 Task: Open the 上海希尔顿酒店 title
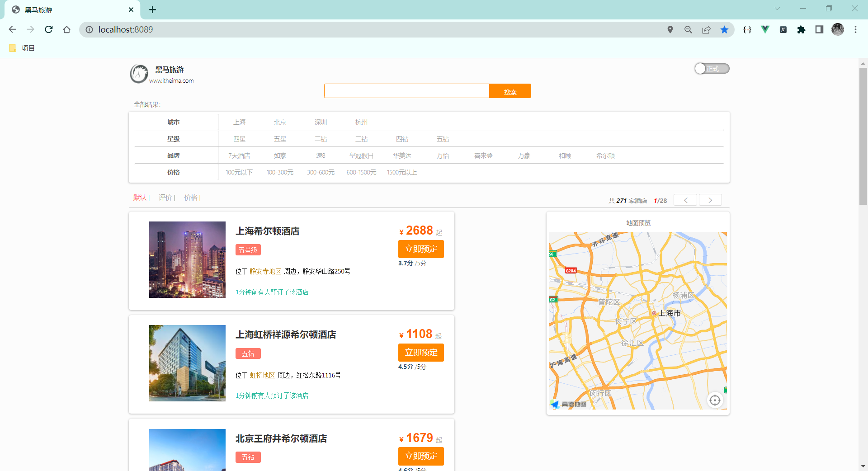(x=268, y=231)
